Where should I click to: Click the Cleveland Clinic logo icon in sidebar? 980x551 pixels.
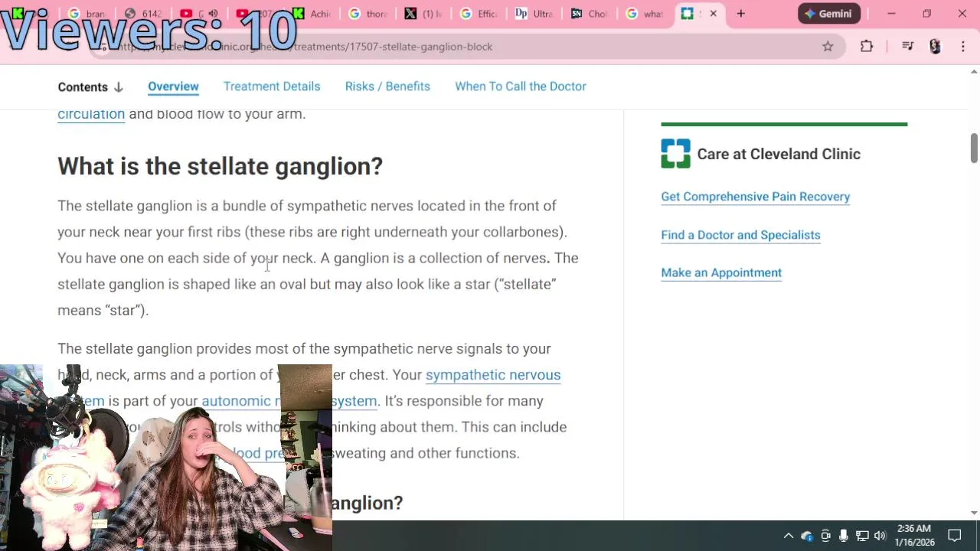point(675,154)
